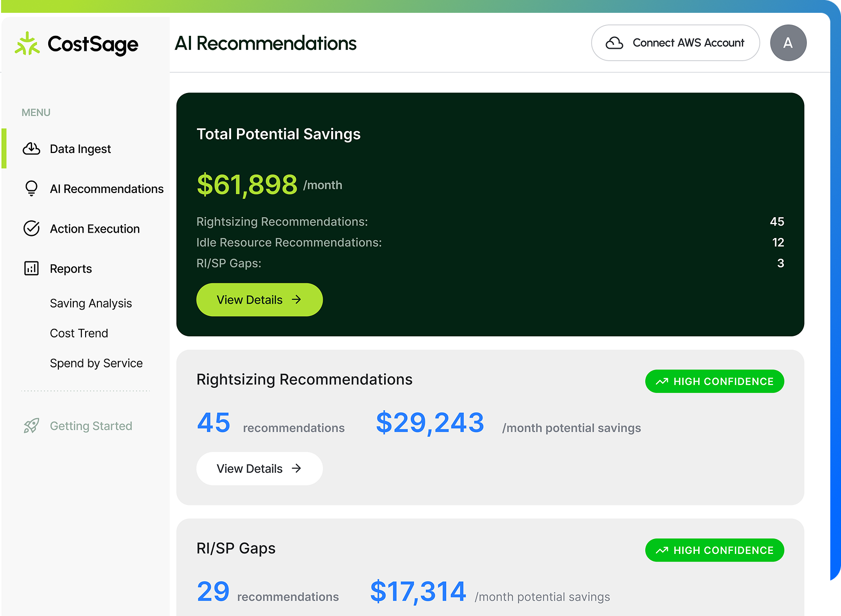Click the Connect AWS Account button
This screenshot has height=616, width=841.
pyautogui.click(x=675, y=43)
